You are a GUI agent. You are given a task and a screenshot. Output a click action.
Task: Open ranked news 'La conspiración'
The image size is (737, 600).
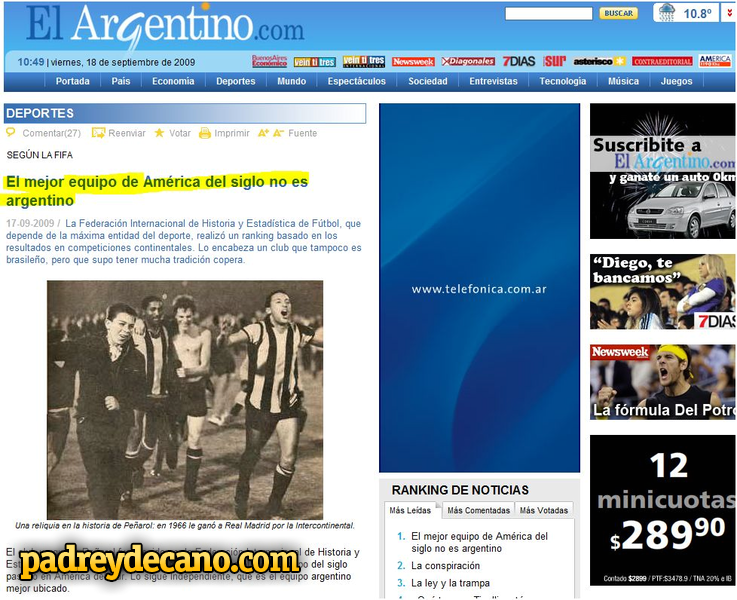[445, 565]
